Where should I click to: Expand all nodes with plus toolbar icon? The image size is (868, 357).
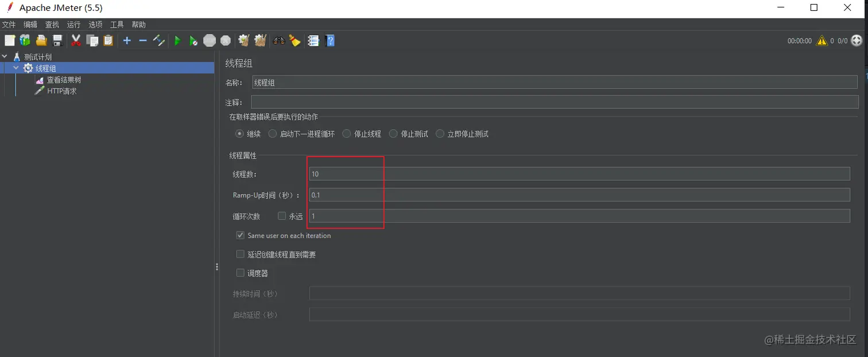click(126, 40)
